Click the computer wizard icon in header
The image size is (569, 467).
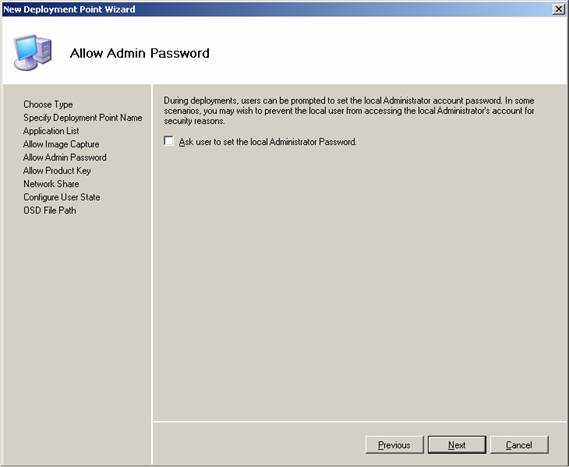[33, 52]
